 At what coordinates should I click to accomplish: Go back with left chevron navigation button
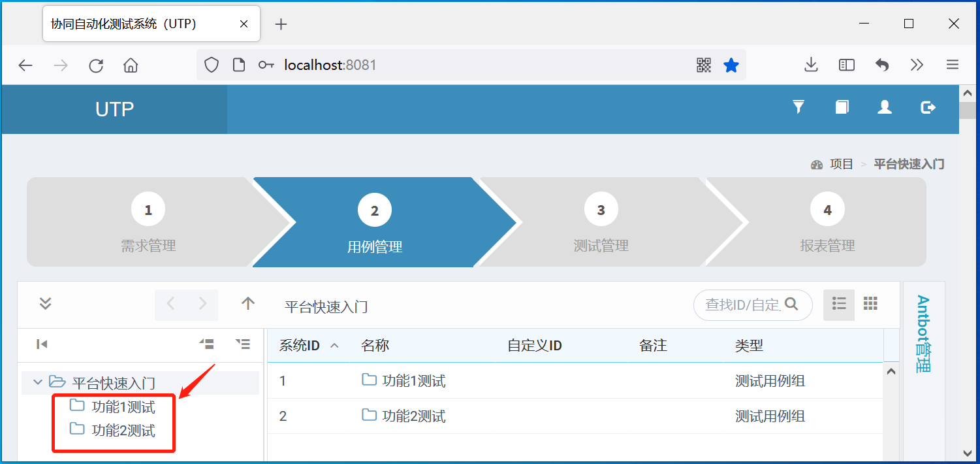click(171, 304)
